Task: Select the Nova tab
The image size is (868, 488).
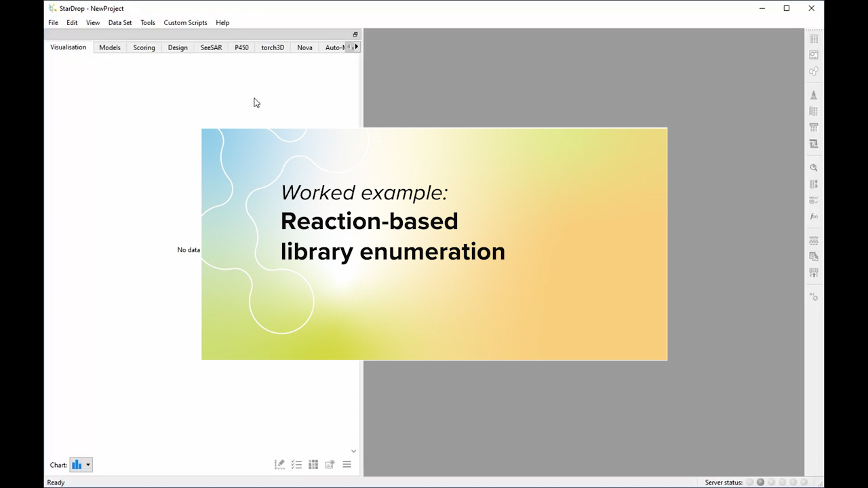Action: tap(304, 47)
